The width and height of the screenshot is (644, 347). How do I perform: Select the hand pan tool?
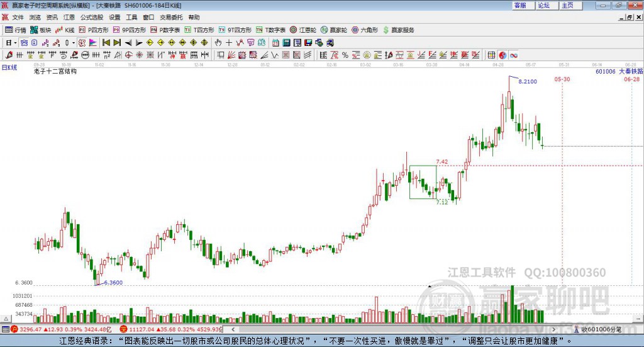click(x=218, y=43)
